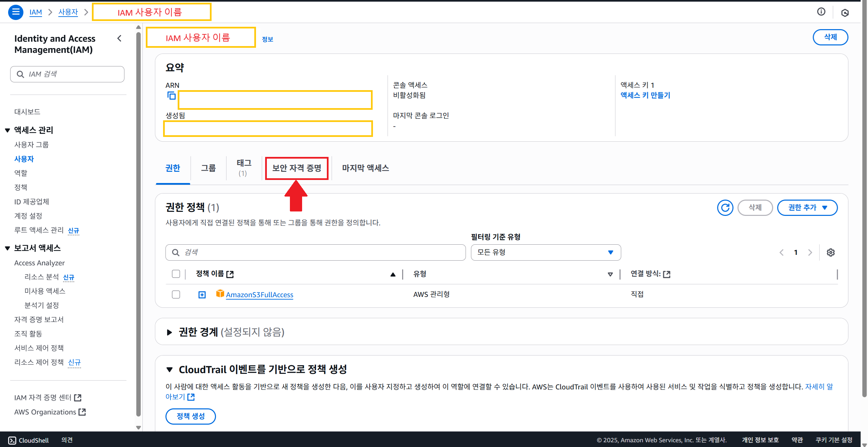Collapse the IAM side navigation panel
This screenshot has width=868, height=447.
(x=119, y=39)
